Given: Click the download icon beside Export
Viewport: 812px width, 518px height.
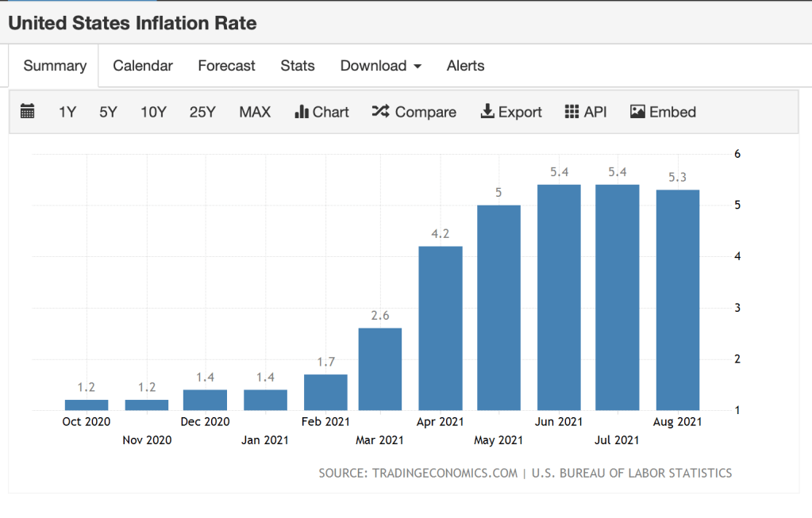Looking at the screenshot, I should (x=487, y=112).
